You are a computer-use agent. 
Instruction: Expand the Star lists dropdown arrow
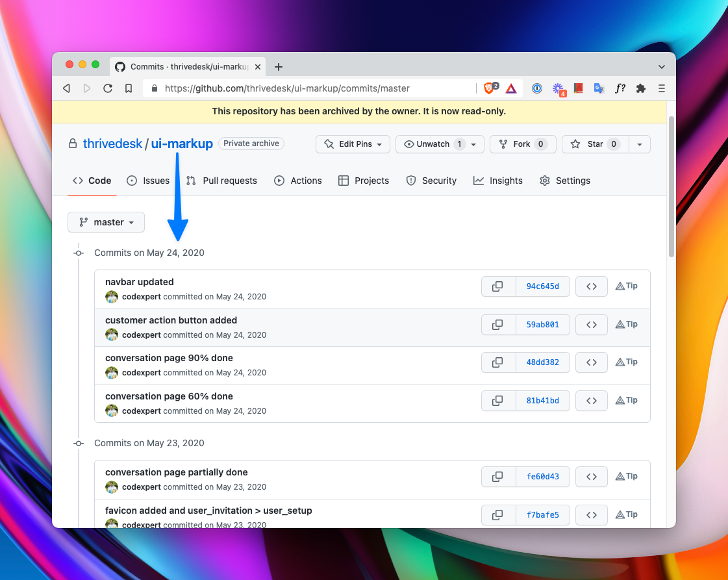coord(640,144)
